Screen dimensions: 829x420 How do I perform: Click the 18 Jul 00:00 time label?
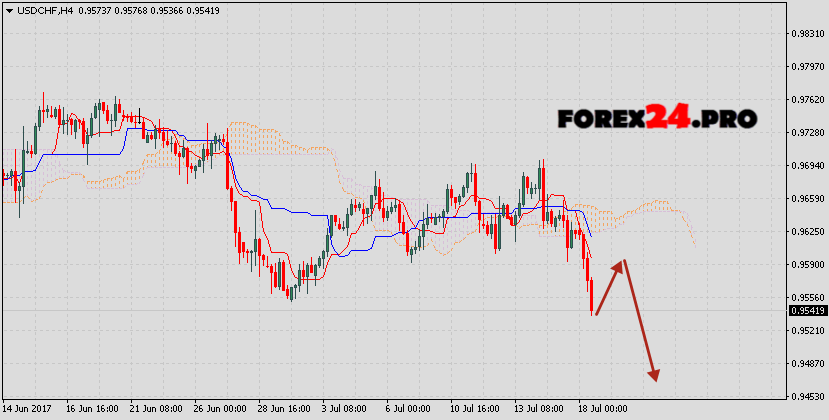(x=603, y=409)
